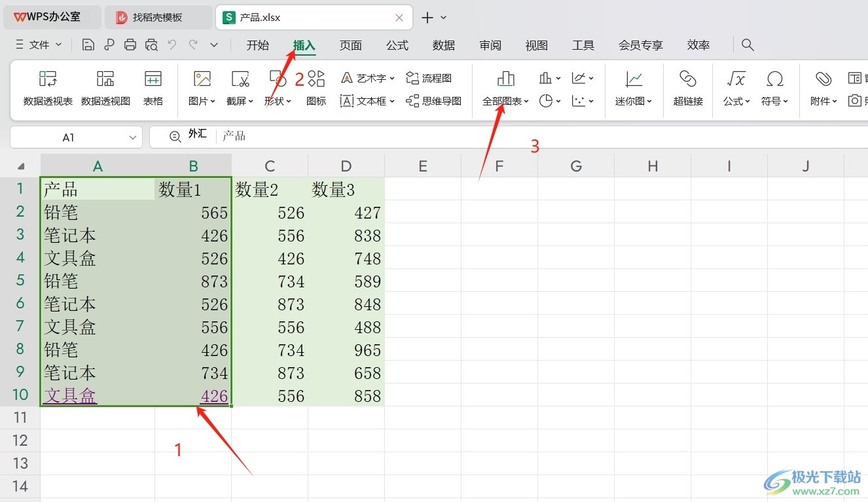
Task: Select column E header
Action: point(423,166)
